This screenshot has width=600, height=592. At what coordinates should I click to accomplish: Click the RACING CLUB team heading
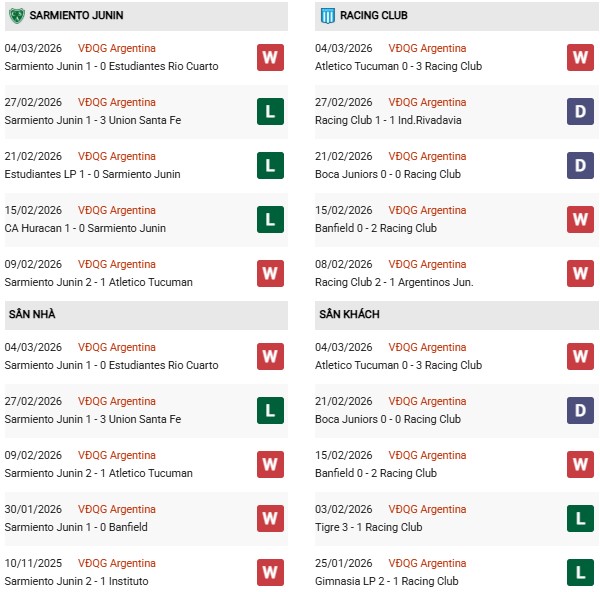pos(374,16)
